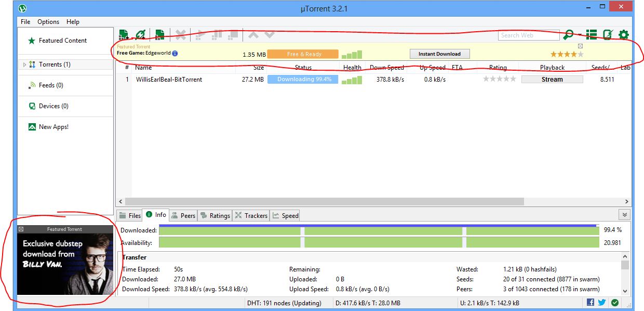Open the Options menu
Viewport: 644px width, 311px height.
[x=48, y=22]
